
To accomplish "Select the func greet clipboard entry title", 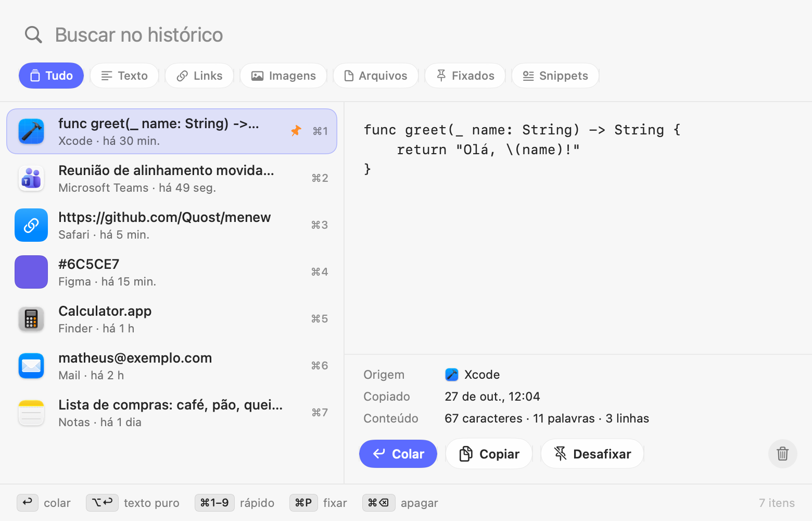I will point(159,123).
